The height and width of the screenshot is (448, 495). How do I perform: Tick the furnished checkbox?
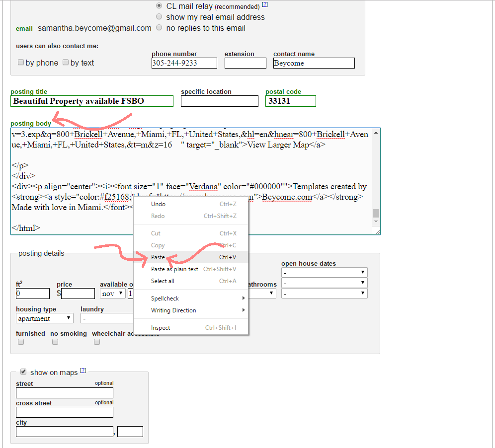(x=21, y=342)
